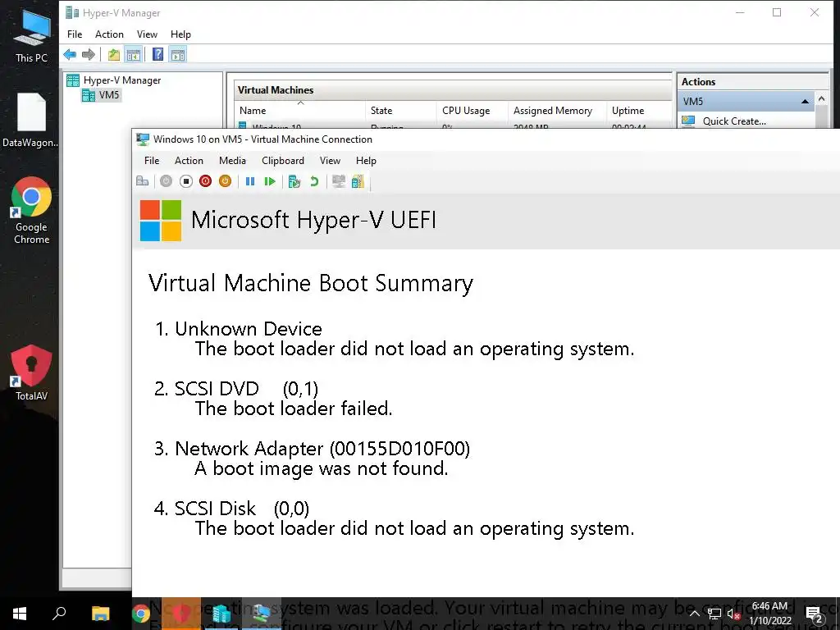Click Actions pane scrollbar up arrow
This screenshot has height=630, width=840.
pyautogui.click(x=821, y=98)
